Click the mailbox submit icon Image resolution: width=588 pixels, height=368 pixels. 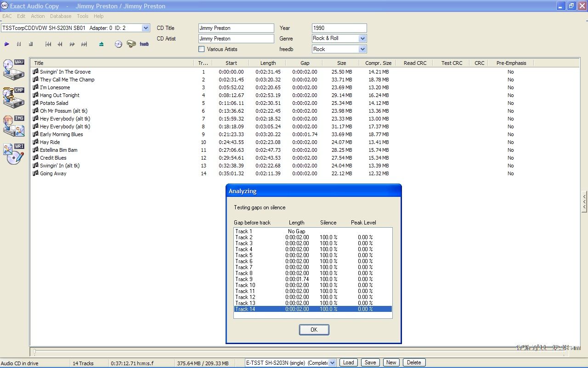(131, 44)
